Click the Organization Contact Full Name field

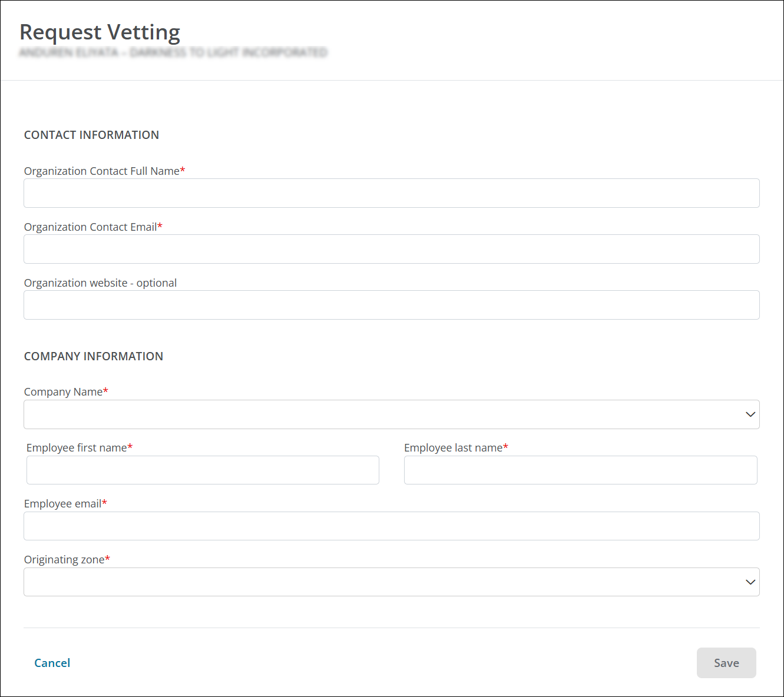point(391,193)
